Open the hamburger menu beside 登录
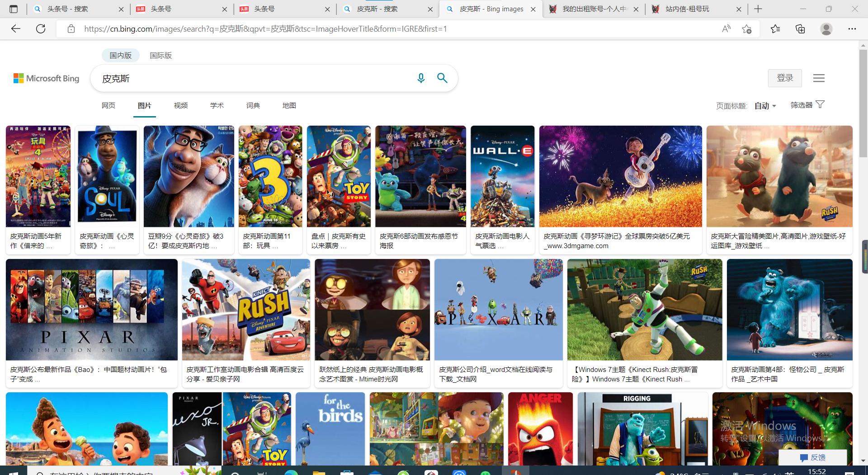Screen dimensions: 868x475 [819, 78]
